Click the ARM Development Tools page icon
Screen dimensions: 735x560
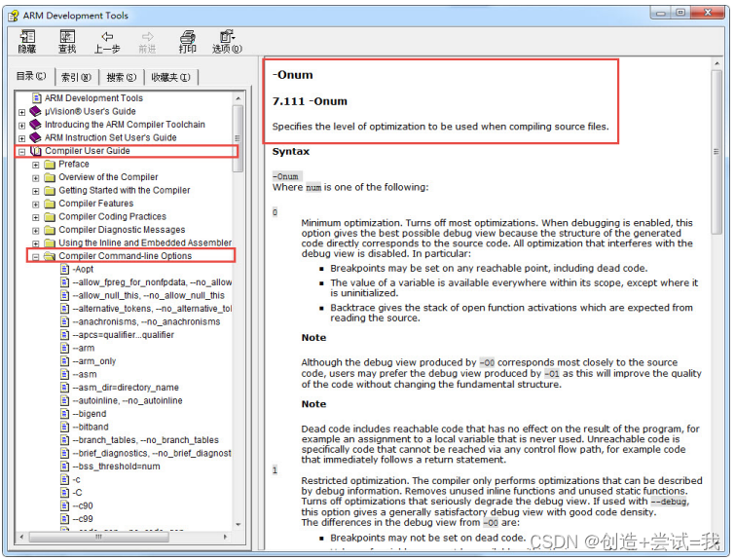(37, 98)
